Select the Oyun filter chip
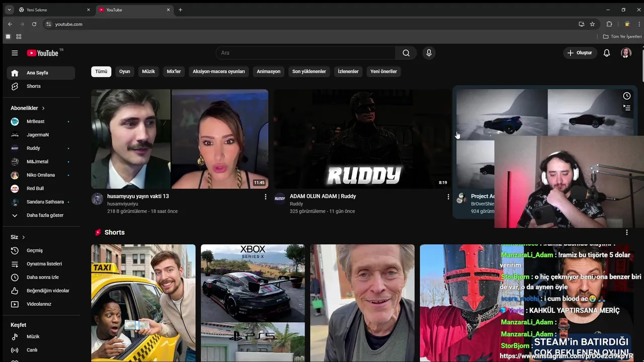This screenshot has height=362, width=644. [125, 71]
